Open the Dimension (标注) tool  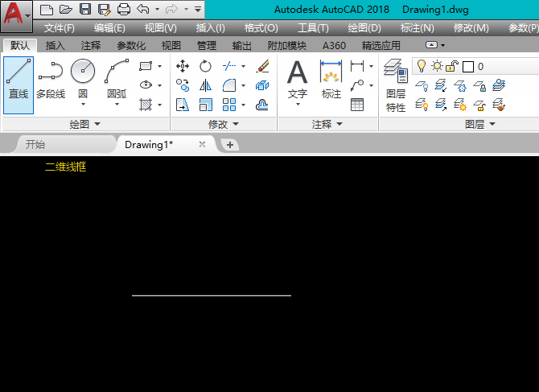coord(331,79)
